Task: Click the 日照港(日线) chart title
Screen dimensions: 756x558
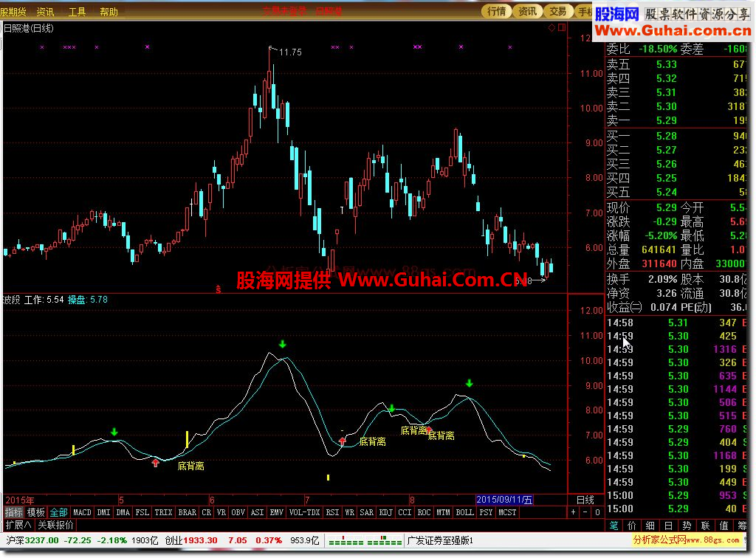Action: (29, 29)
